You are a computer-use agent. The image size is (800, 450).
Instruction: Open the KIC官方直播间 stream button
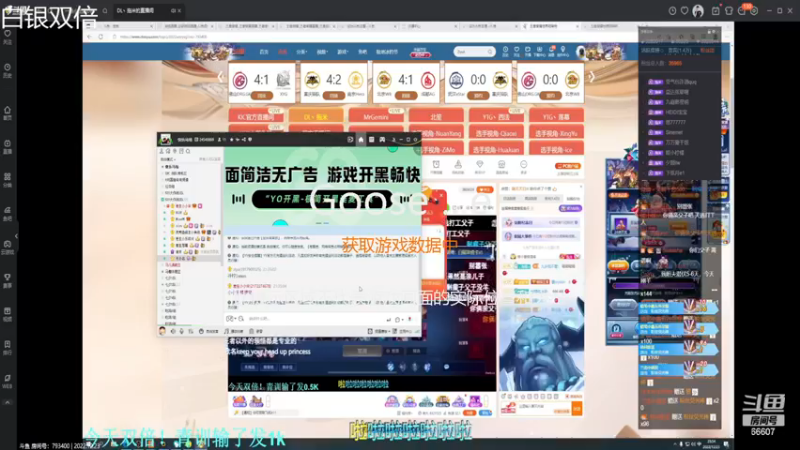(x=256, y=116)
